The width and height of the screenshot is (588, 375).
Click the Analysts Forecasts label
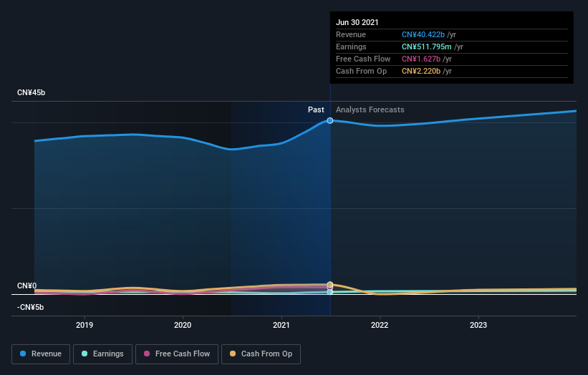[370, 109]
